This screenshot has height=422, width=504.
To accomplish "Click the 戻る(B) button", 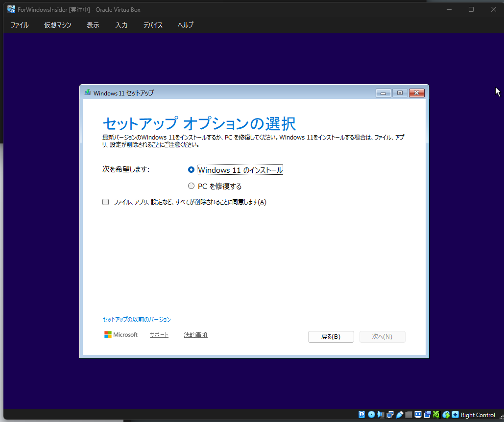I will (331, 337).
